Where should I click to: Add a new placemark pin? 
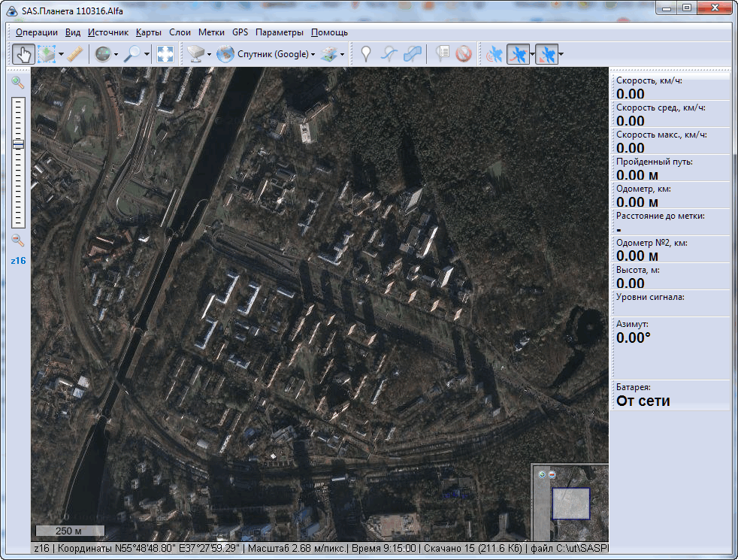(366, 54)
